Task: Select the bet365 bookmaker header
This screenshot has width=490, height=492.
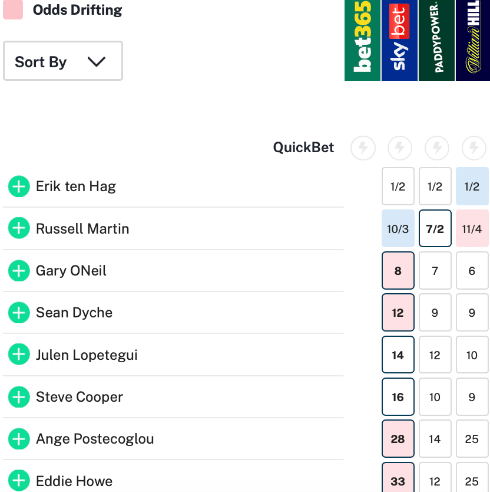Action: 362,40
